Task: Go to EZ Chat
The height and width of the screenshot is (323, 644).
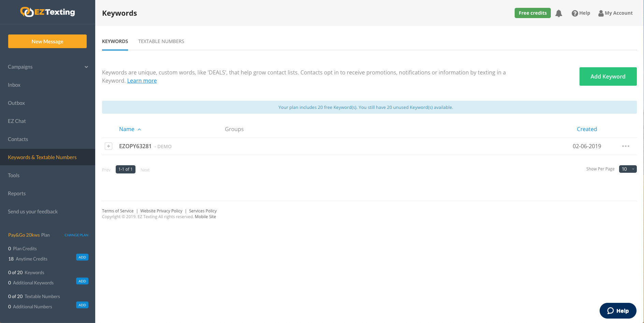Action: tap(17, 121)
